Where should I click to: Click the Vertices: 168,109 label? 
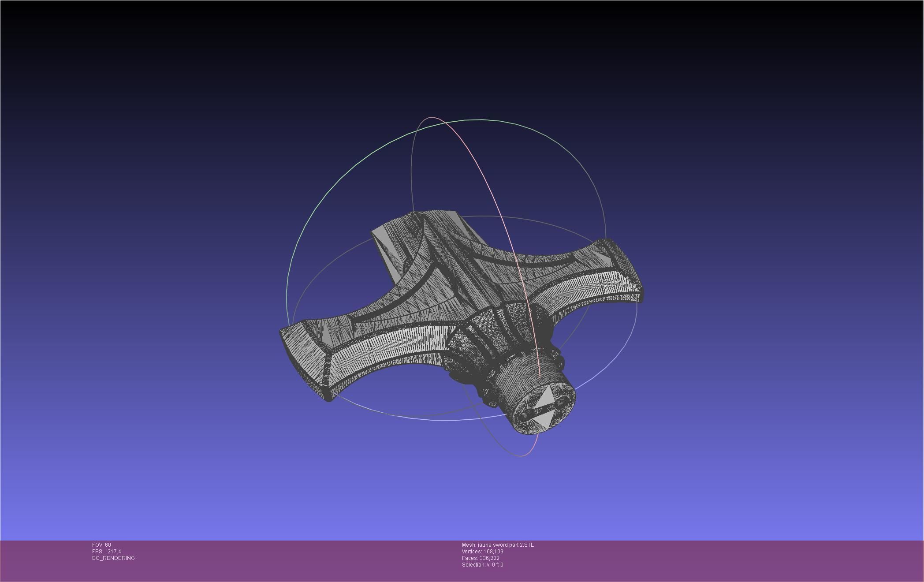tap(482, 552)
